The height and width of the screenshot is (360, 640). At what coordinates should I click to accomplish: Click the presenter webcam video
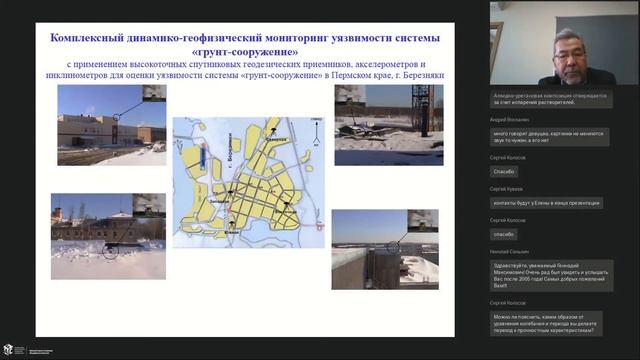pos(564,43)
